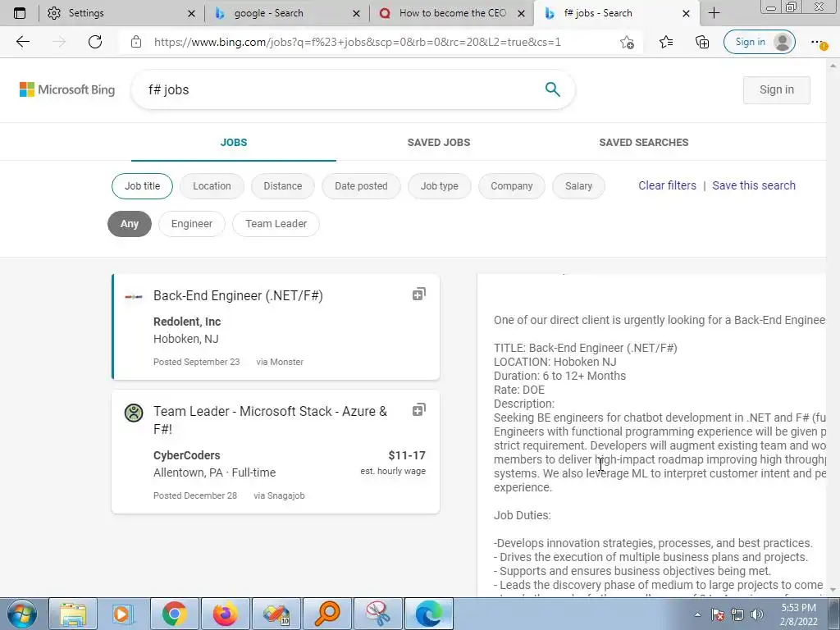Viewport: 840px width, 630px height.
Task: Open the magnifier search app in taskbar
Action: pyautogui.click(x=327, y=614)
